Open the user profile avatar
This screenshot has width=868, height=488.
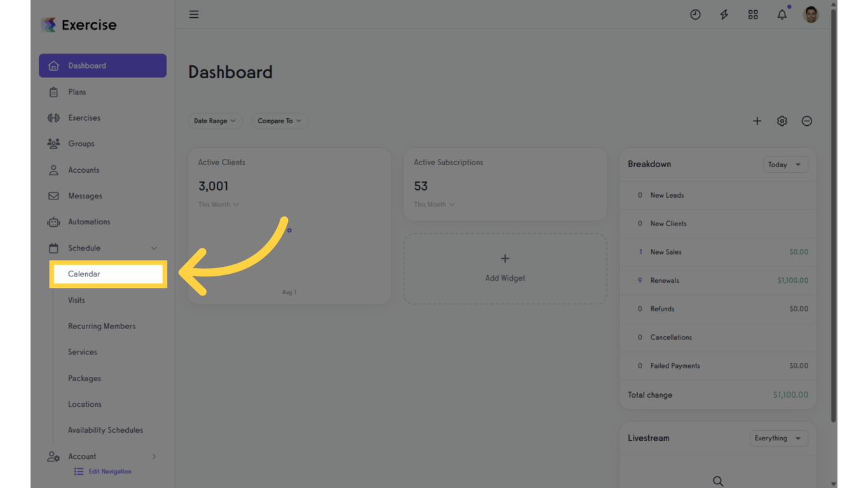pos(811,14)
